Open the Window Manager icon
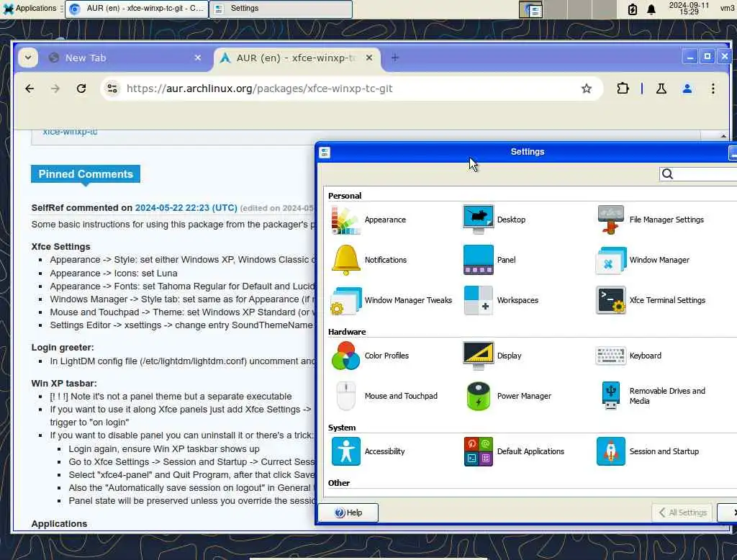Image resolution: width=737 pixels, height=560 pixels. point(610,260)
